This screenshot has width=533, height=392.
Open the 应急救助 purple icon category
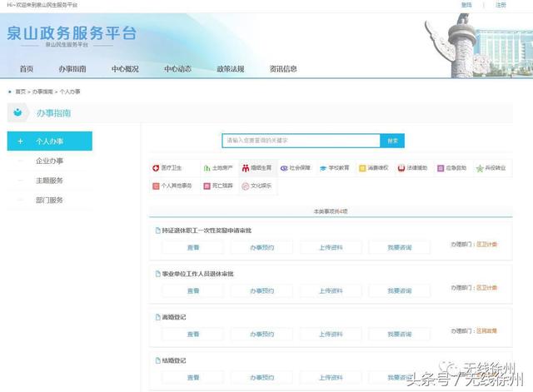pyautogui.click(x=441, y=168)
